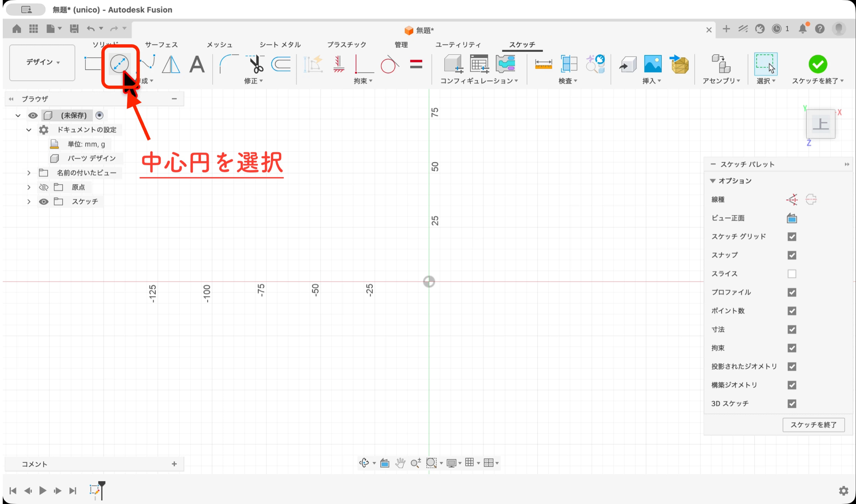The width and height of the screenshot is (856, 504).
Task: Open the 検査 dropdown menu
Action: [x=568, y=81]
